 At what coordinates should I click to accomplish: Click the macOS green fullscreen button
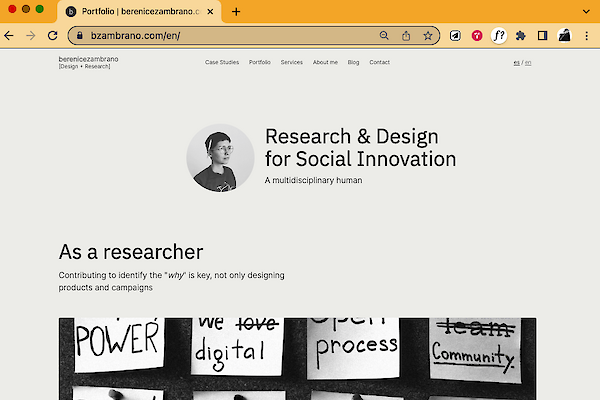point(39,9)
